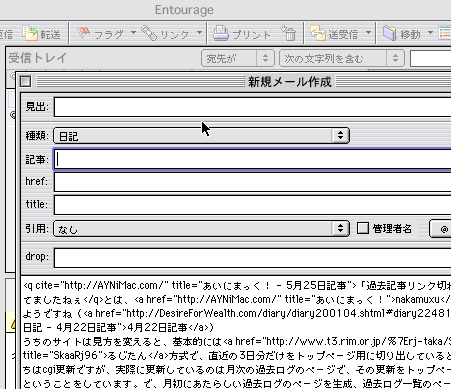Toggle the 管理者名 checkbox

(363, 228)
